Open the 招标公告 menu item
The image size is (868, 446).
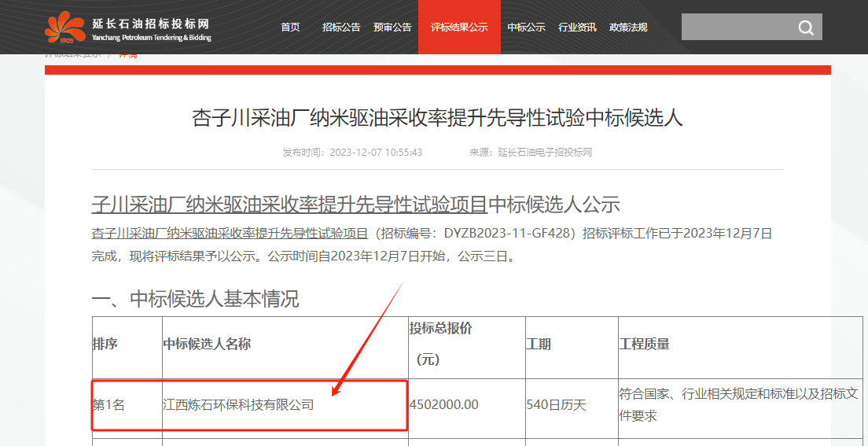341,28
